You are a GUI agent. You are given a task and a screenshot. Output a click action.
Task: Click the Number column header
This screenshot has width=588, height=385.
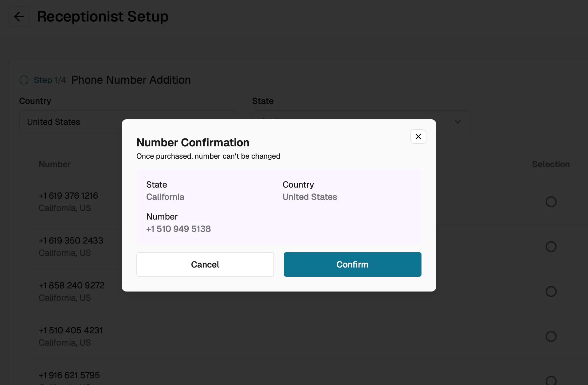point(55,164)
